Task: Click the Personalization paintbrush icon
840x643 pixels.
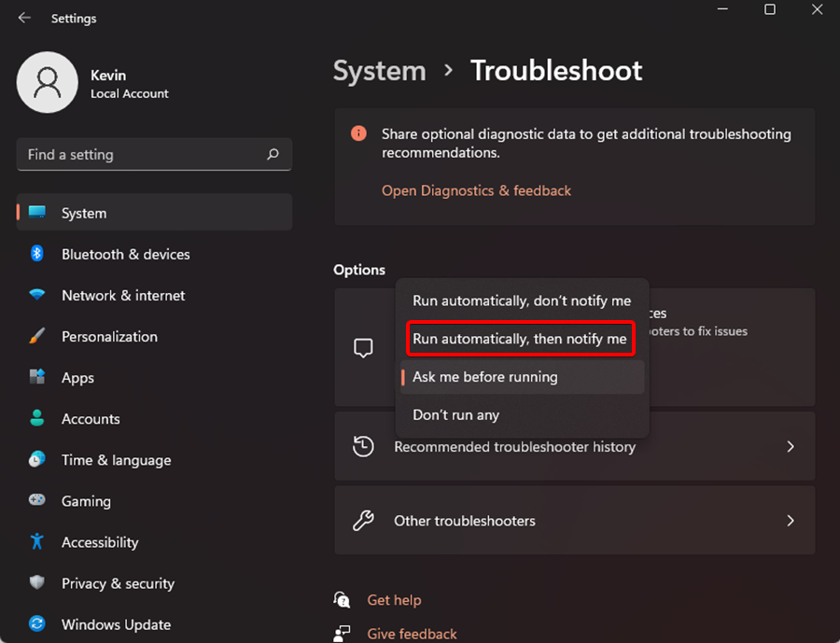Action: coord(37,335)
